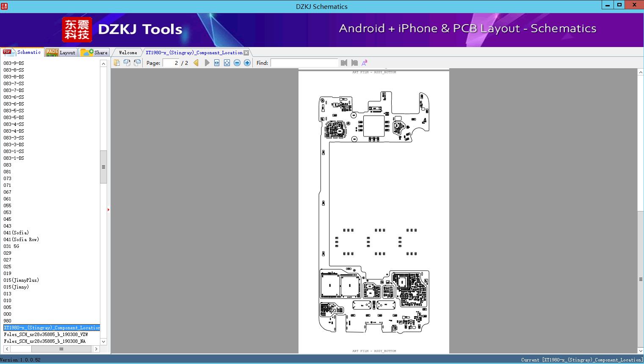644x364 pixels.
Task: Open Foles_SCH_sr28c35885_b_190308_NA file
Action: click(x=45, y=341)
